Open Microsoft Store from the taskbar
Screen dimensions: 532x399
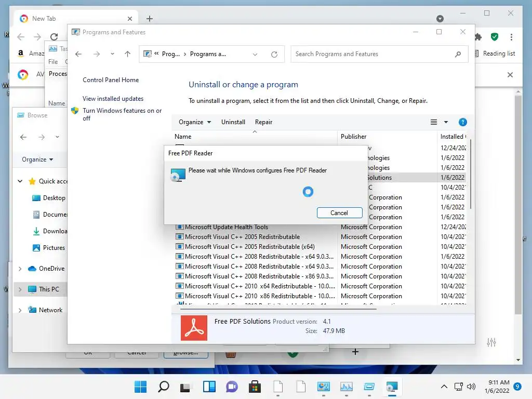pyautogui.click(x=255, y=387)
